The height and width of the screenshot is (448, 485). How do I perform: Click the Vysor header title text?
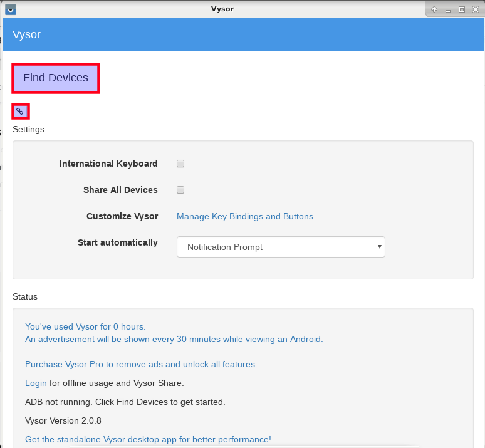(26, 34)
